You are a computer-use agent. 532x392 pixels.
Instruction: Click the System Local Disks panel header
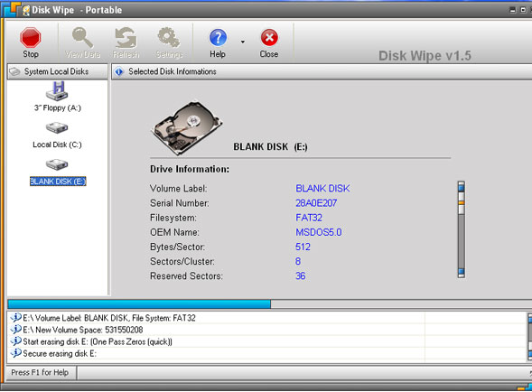[x=58, y=71]
